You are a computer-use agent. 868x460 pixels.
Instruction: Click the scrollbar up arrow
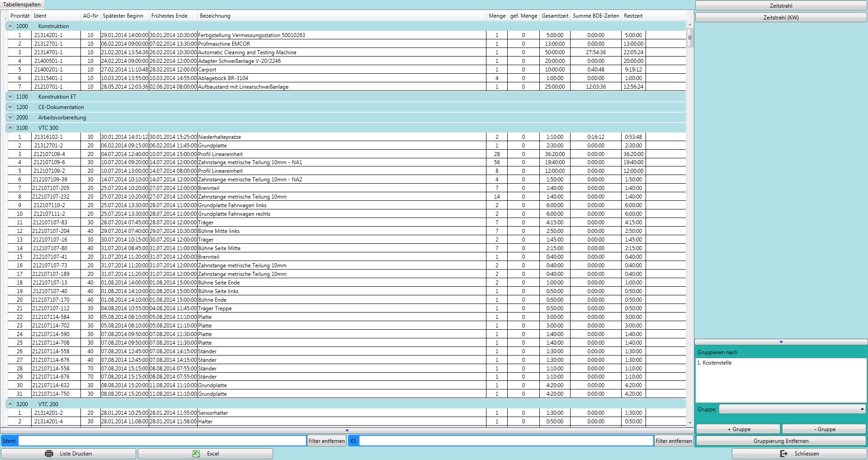pos(690,25)
